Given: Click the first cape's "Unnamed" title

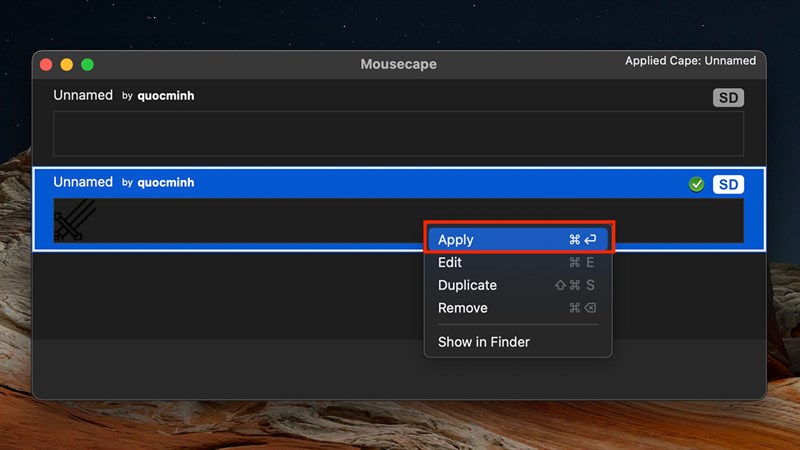Looking at the screenshot, I should click(83, 95).
